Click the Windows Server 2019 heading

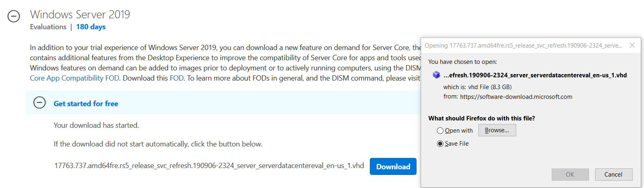[x=80, y=15]
